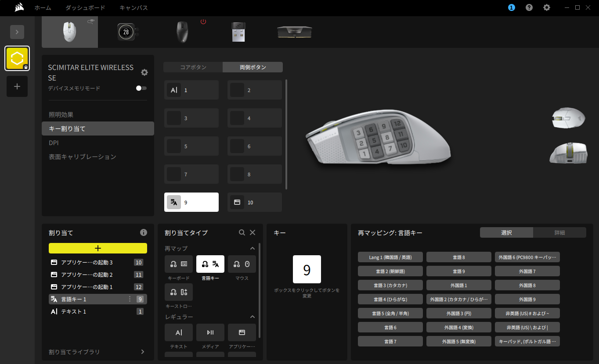The width and height of the screenshot is (599, 364).
Task: Open キー割り当て section
Action: point(98,128)
